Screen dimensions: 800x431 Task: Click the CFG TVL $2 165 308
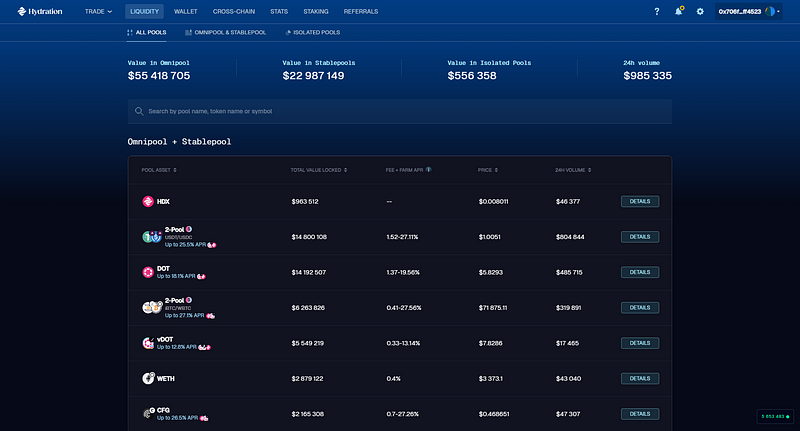pos(308,414)
